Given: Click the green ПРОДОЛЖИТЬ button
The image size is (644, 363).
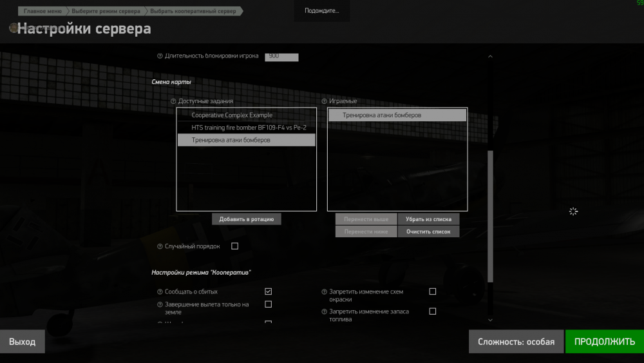Looking at the screenshot, I should [x=605, y=342].
